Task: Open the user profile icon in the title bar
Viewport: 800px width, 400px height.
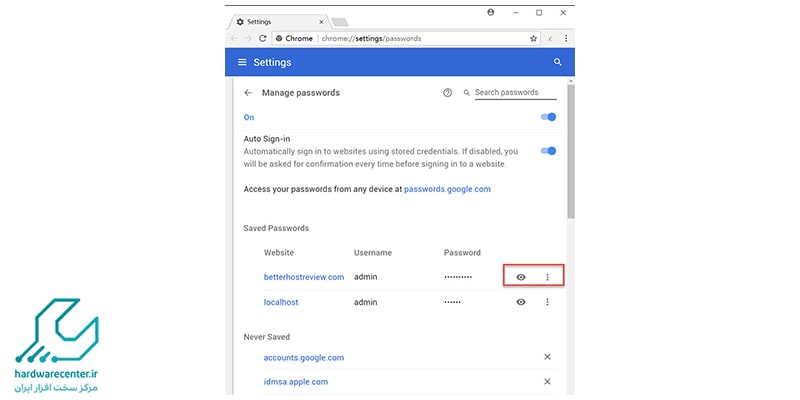Action: coord(491,13)
